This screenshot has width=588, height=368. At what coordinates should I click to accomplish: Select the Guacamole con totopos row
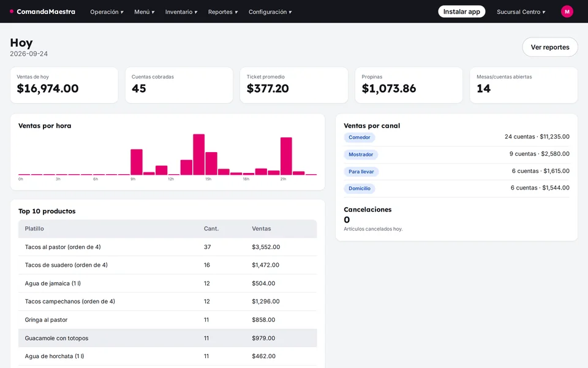(168, 338)
